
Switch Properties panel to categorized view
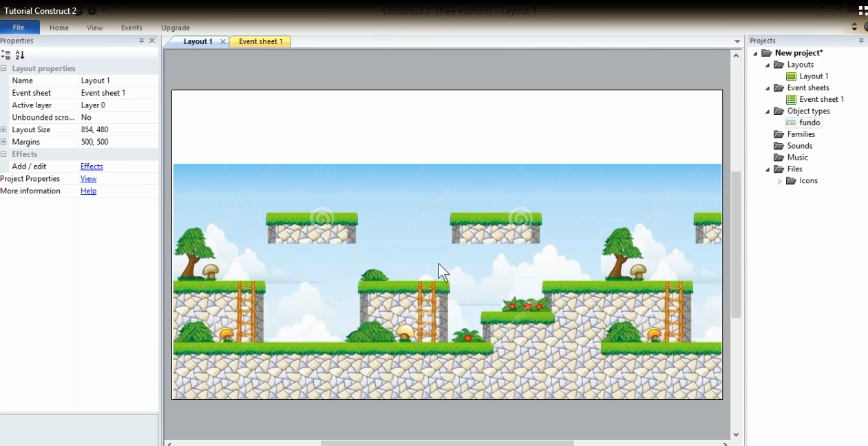(6, 54)
